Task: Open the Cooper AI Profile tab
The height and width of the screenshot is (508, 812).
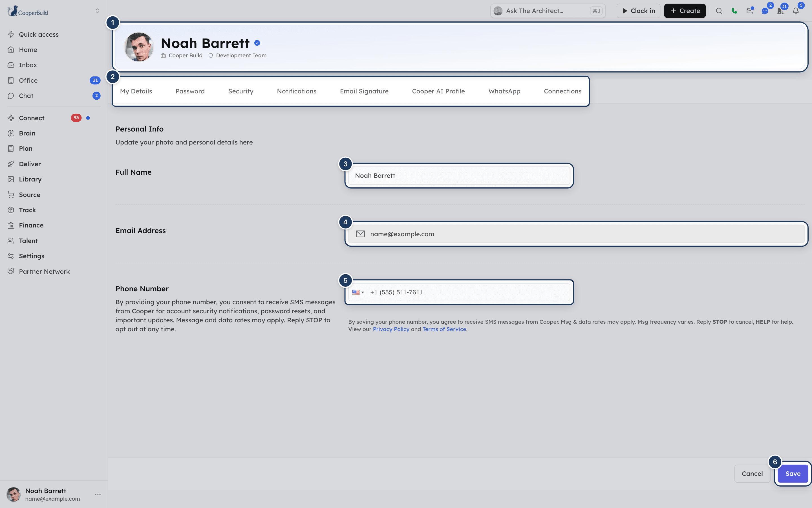Action: pos(438,91)
